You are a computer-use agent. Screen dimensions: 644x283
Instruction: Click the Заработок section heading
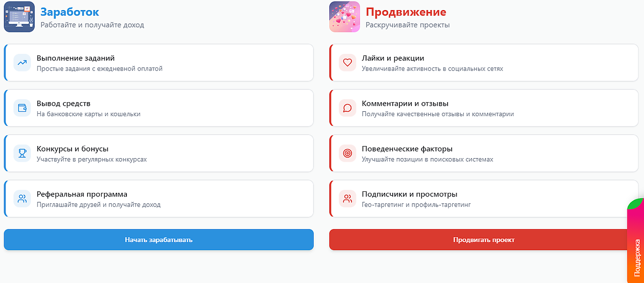pyautogui.click(x=69, y=12)
